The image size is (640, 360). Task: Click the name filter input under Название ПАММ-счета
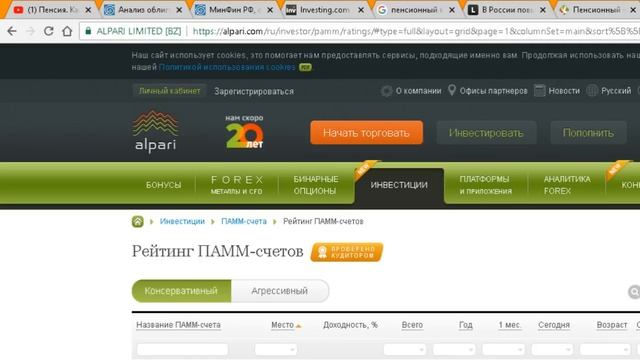pos(182,349)
